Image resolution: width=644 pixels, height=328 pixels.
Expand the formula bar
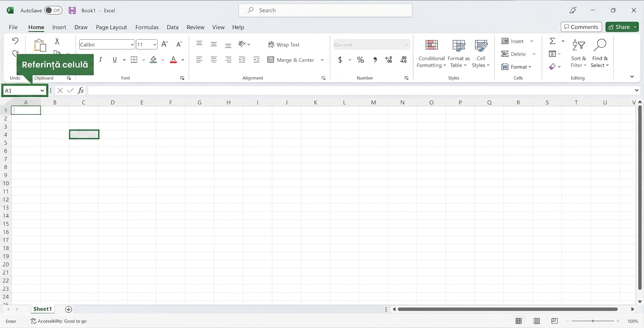pyautogui.click(x=636, y=90)
